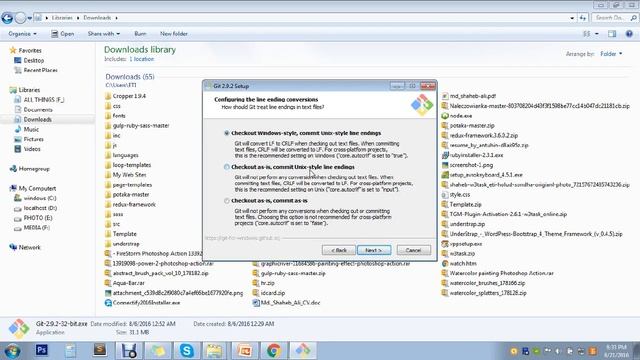Open Share with dropdown in Explorer

(104, 34)
